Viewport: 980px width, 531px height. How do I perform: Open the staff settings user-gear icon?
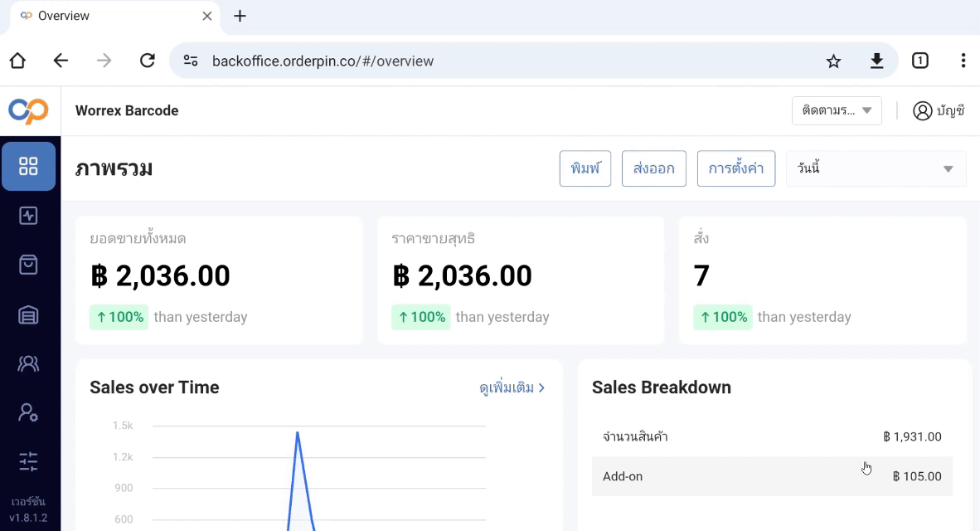(x=28, y=413)
